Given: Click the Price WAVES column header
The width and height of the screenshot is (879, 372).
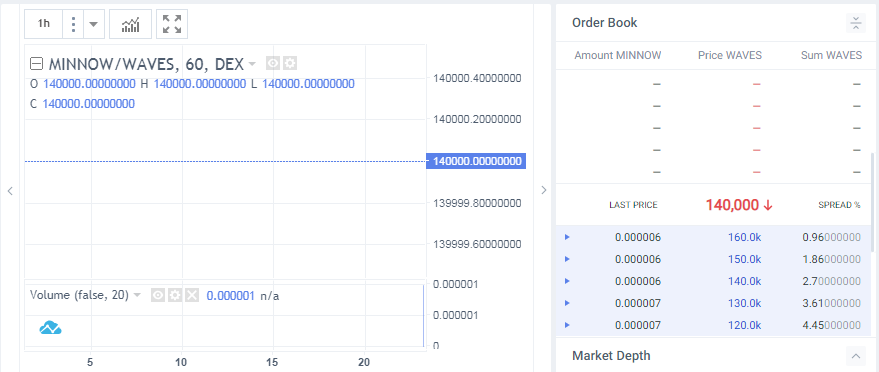Looking at the screenshot, I should [730, 55].
